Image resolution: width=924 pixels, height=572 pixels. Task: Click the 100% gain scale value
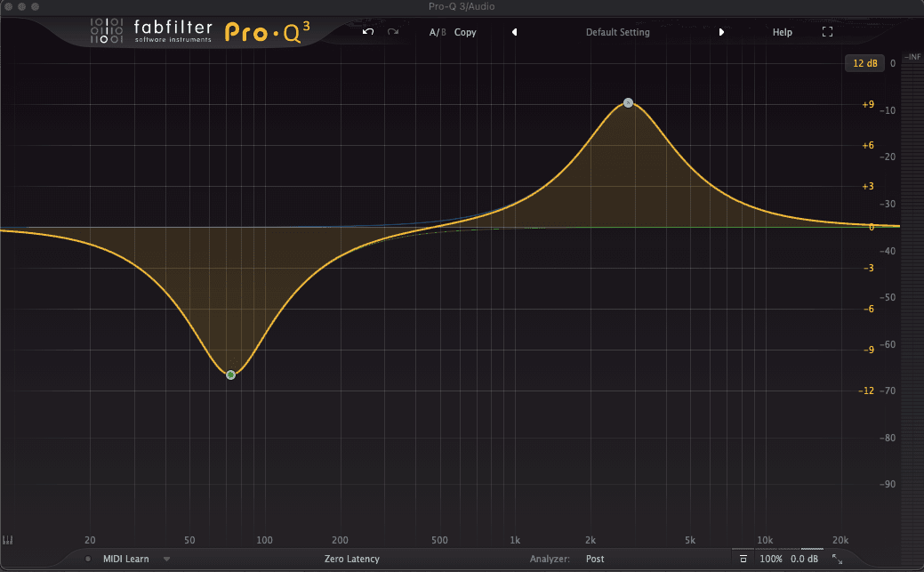pyautogui.click(x=771, y=559)
